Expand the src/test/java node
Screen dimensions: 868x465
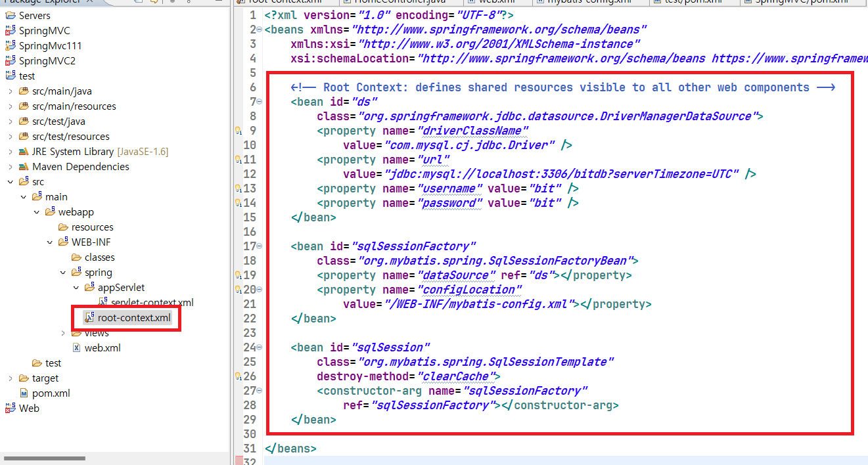pos(10,121)
